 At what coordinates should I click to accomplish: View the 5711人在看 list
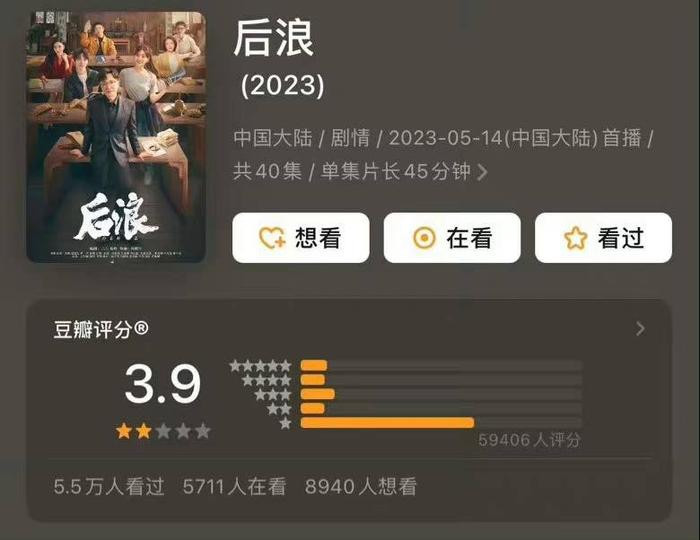[234, 486]
